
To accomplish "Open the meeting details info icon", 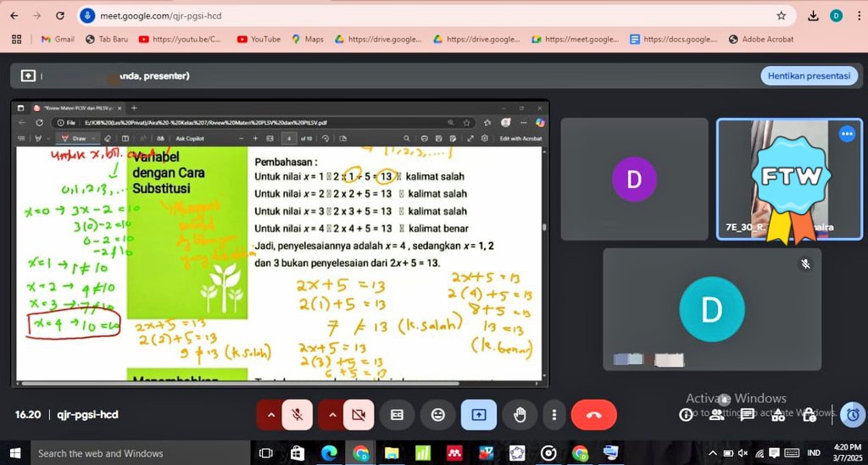I will coord(686,415).
